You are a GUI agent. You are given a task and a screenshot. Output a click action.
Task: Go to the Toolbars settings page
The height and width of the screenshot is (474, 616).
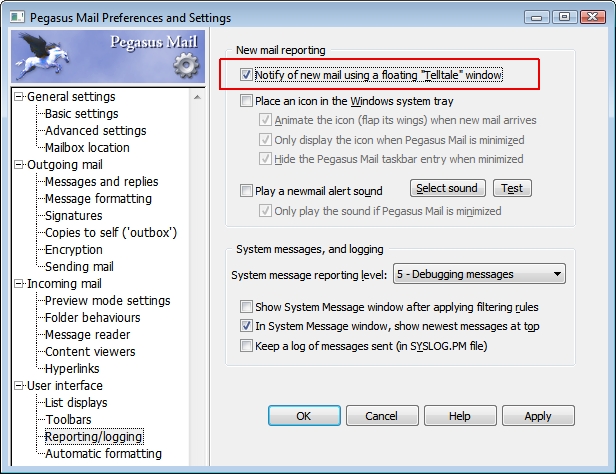[67, 420]
